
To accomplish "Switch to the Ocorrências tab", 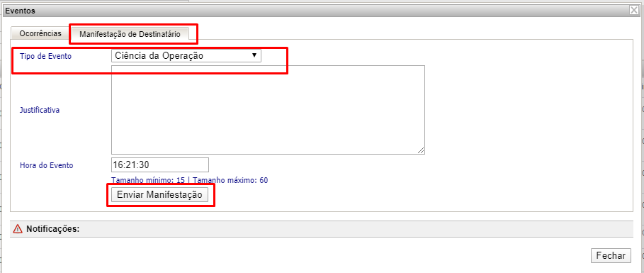I will click(40, 33).
